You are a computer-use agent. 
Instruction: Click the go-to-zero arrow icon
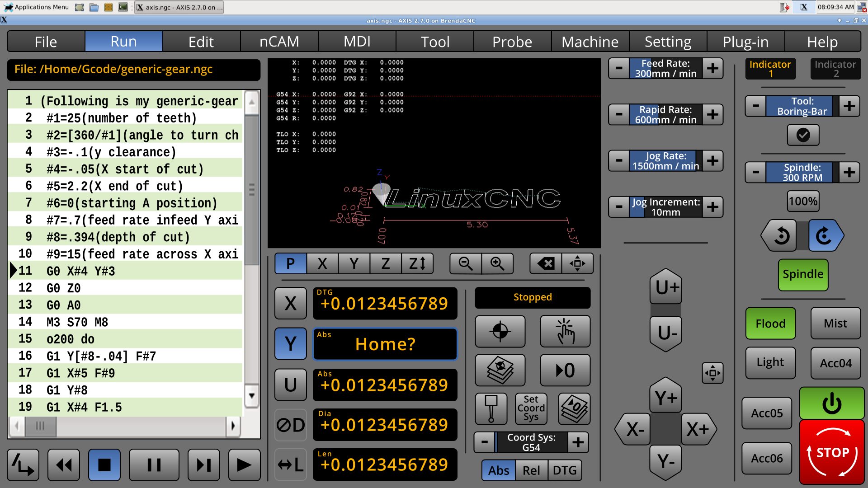pyautogui.click(x=565, y=370)
